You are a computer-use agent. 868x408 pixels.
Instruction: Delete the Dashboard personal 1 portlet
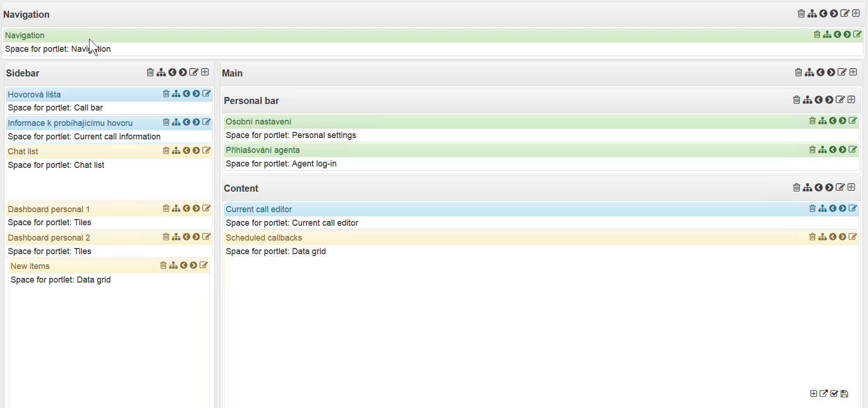coord(166,208)
